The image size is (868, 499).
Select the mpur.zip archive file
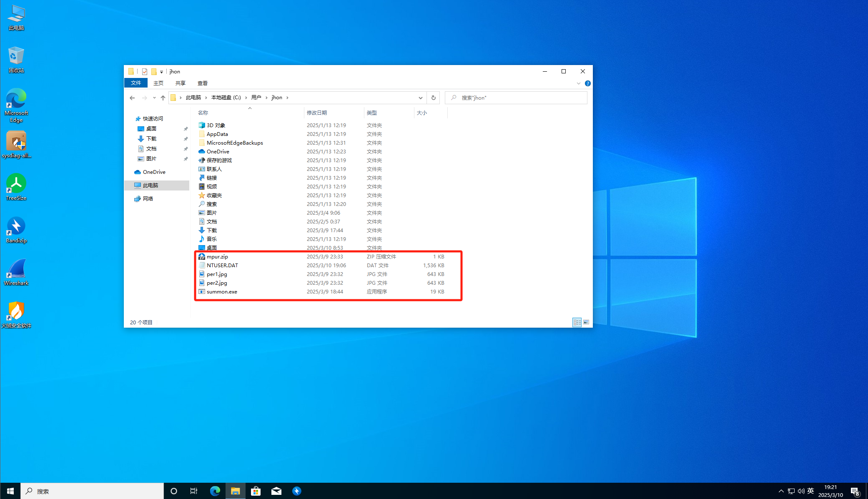(217, 257)
